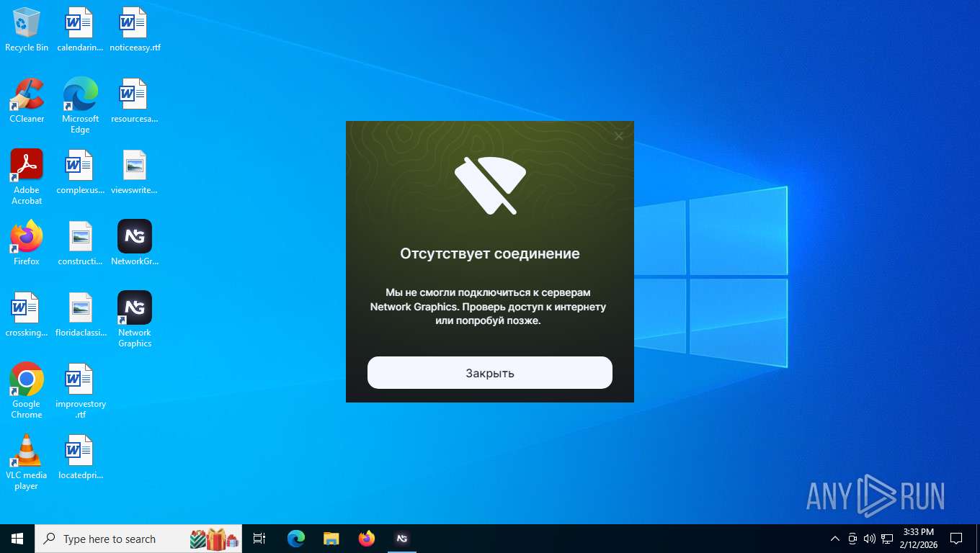Viewport: 980px width, 553px height.
Task: Select the complexus... Word document icon
Action: pyautogui.click(x=80, y=172)
